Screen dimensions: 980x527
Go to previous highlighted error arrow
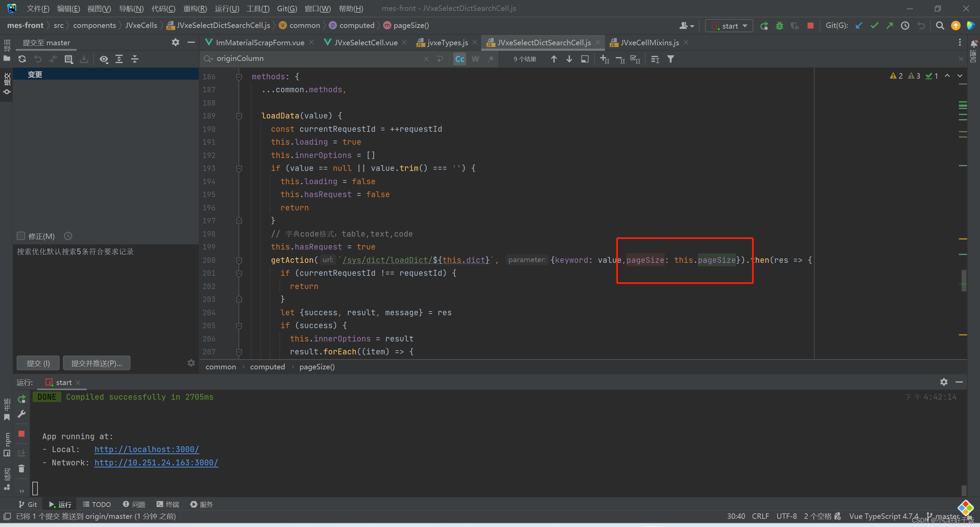pos(947,76)
